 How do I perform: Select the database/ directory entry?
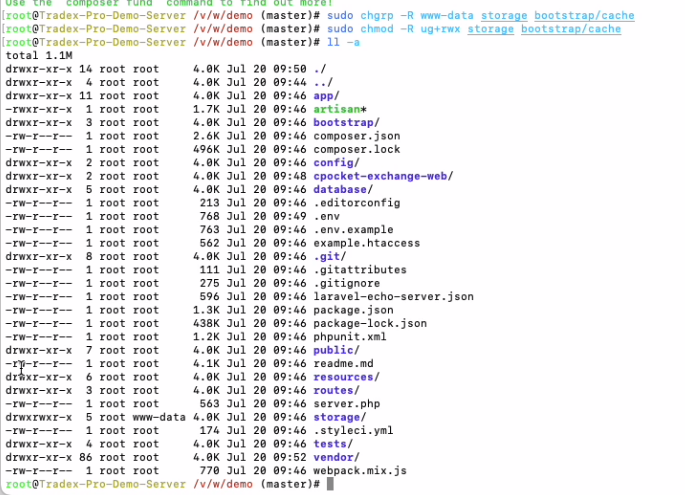[x=343, y=189]
